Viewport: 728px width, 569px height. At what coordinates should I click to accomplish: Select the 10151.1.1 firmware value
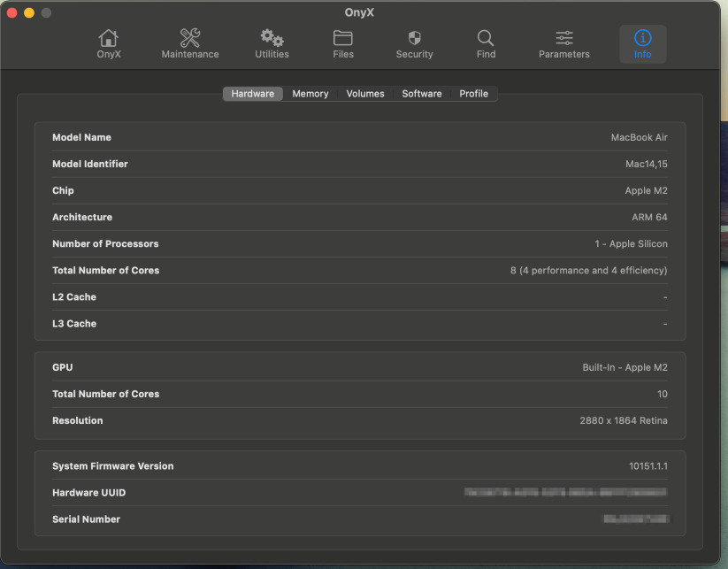click(x=648, y=465)
